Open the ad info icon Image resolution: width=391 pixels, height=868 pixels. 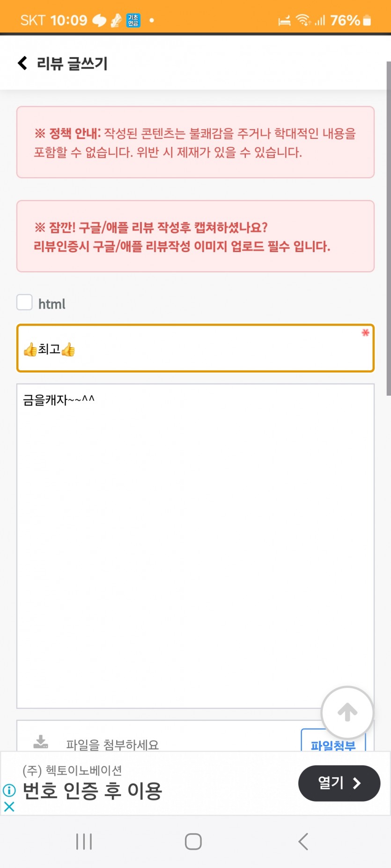pyautogui.click(x=9, y=790)
